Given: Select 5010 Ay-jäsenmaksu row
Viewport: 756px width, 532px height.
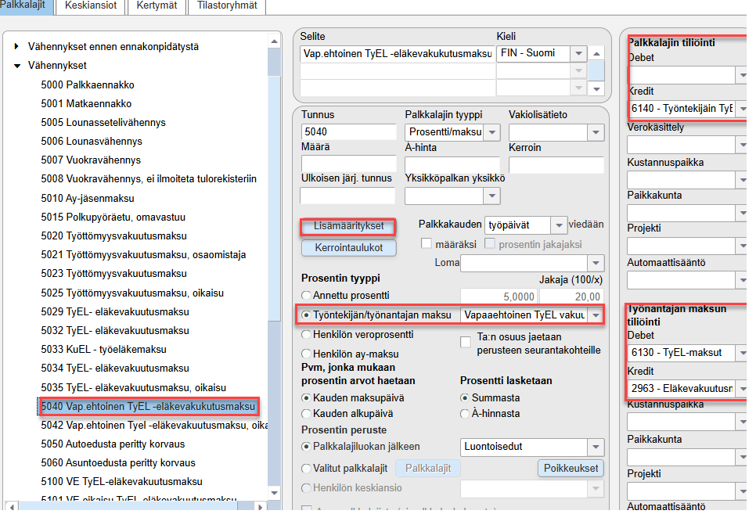Looking at the screenshot, I should pos(88,198).
